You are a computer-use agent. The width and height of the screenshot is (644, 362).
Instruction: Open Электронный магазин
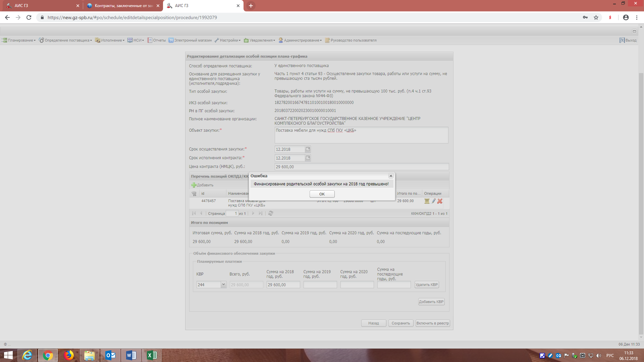[x=190, y=40]
